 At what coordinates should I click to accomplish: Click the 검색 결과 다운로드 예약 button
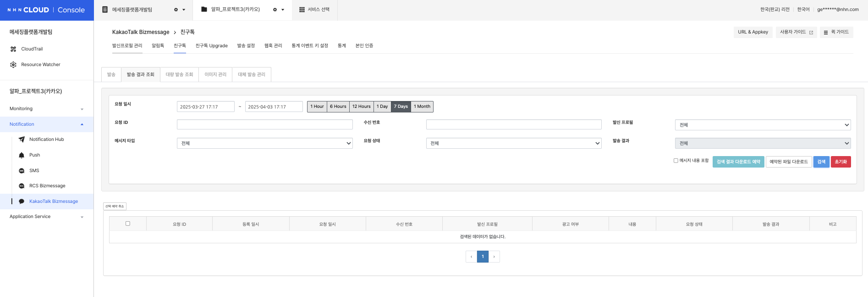click(x=738, y=162)
